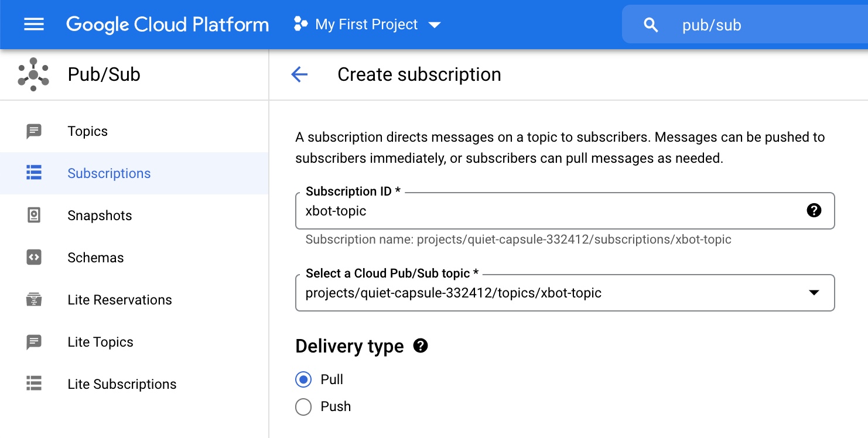The image size is (868, 438).
Task: Open Topics in the sidebar
Action: click(x=134, y=131)
